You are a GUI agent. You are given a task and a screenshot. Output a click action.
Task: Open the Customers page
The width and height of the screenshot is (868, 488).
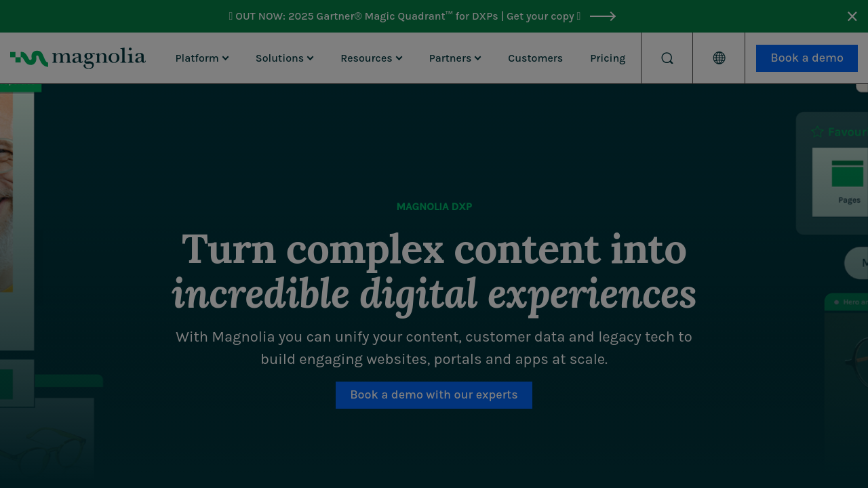535,58
